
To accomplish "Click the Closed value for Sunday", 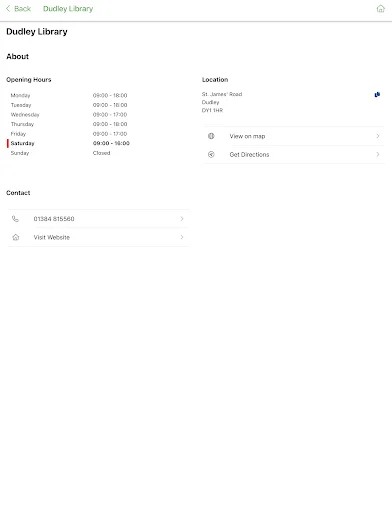I will pos(101,153).
